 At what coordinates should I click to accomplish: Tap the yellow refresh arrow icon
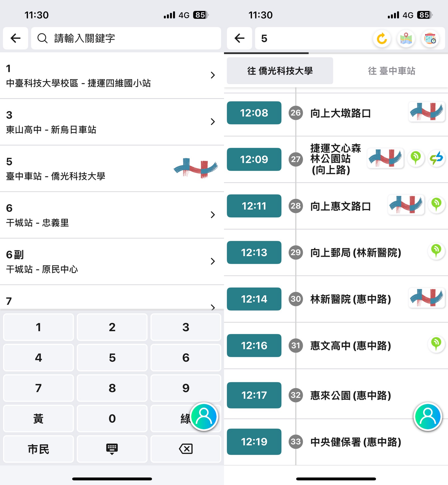pos(382,39)
